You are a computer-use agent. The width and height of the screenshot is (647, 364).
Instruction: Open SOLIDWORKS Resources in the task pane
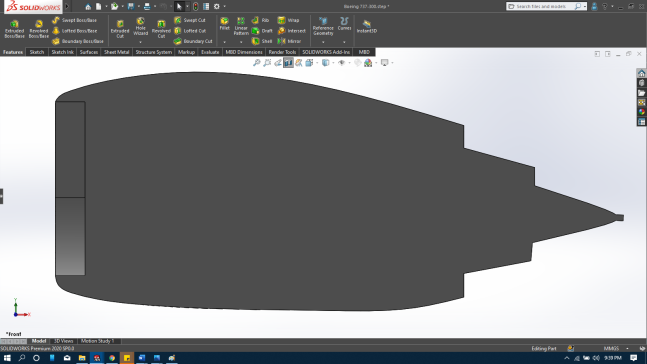tap(642, 73)
